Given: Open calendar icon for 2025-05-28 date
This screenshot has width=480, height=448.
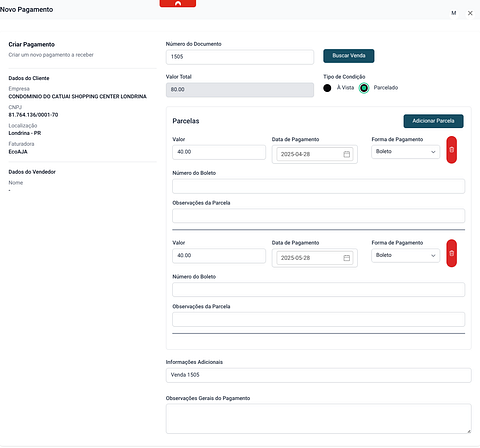Looking at the screenshot, I should pyautogui.click(x=347, y=258).
